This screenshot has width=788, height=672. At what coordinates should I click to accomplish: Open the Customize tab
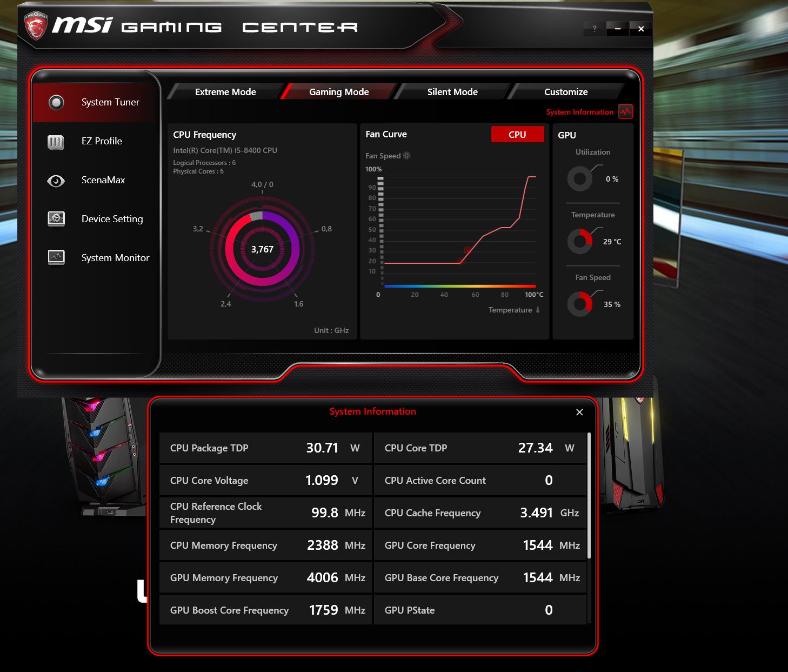click(566, 92)
